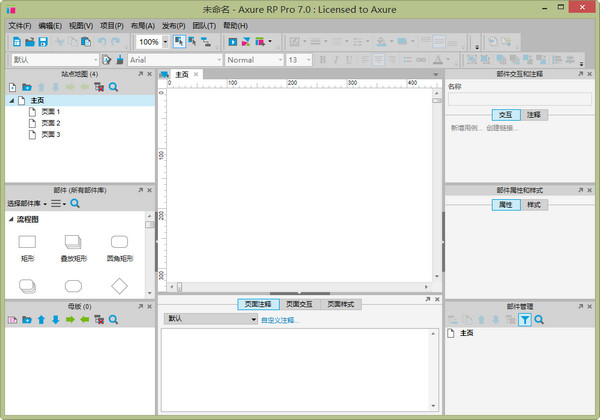This screenshot has width=600, height=420.
Task: Open the Arial font dropdown
Action: [x=219, y=60]
